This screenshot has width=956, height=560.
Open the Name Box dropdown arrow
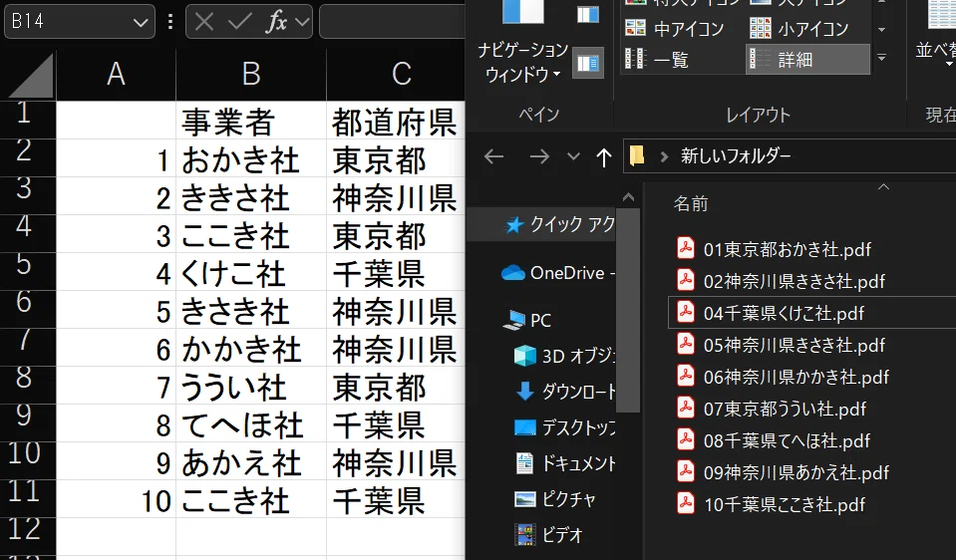coord(141,23)
